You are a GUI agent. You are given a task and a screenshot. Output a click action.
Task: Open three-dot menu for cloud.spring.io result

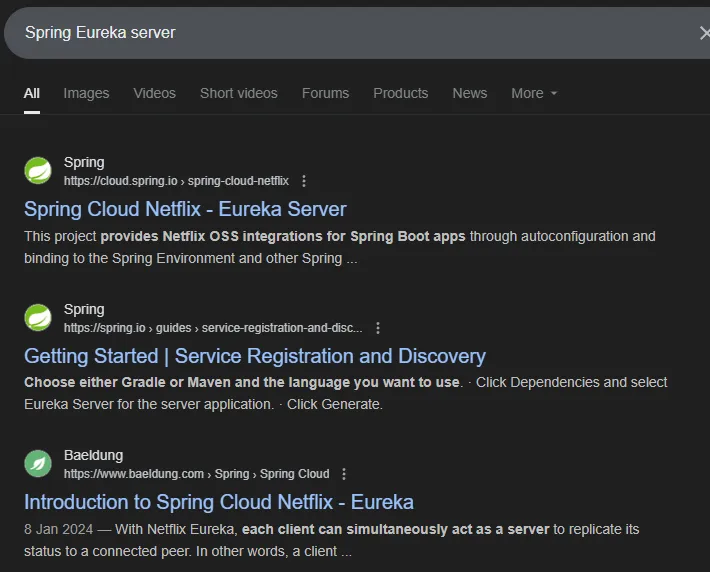(x=304, y=181)
